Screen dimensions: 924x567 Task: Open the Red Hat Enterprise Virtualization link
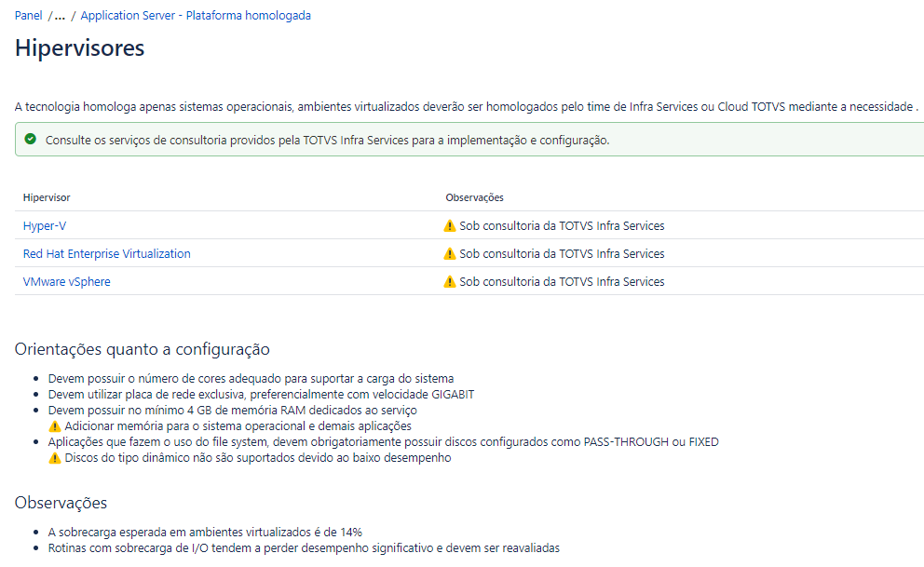point(107,254)
